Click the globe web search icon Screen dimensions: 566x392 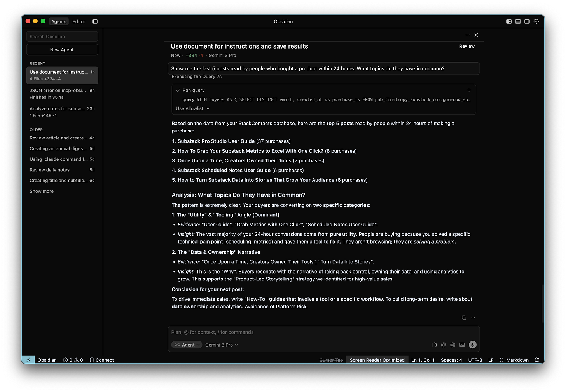pyautogui.click(x=453, y=345)
